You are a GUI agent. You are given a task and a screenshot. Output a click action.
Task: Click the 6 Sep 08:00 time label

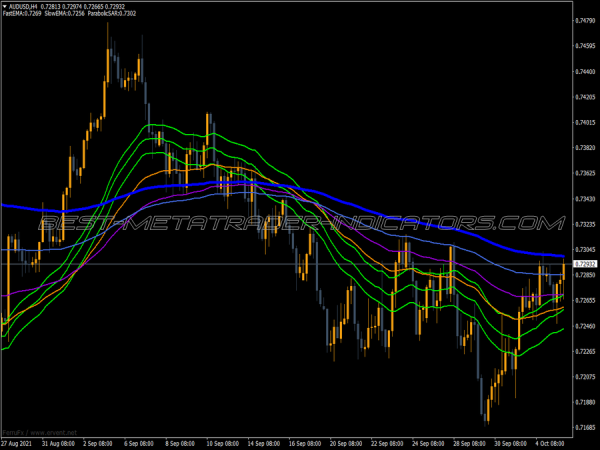pyautogui.click(x=139, y=444)
